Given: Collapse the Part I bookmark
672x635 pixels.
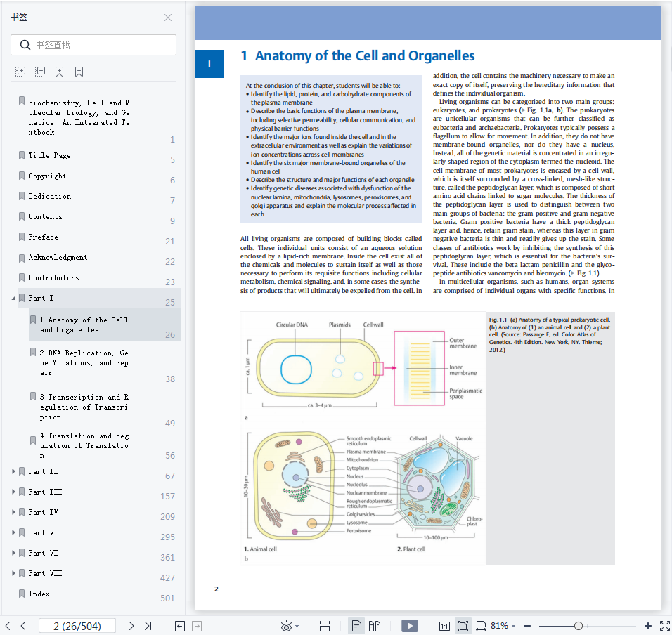Looking at the screenshot, I should [13, 299].
